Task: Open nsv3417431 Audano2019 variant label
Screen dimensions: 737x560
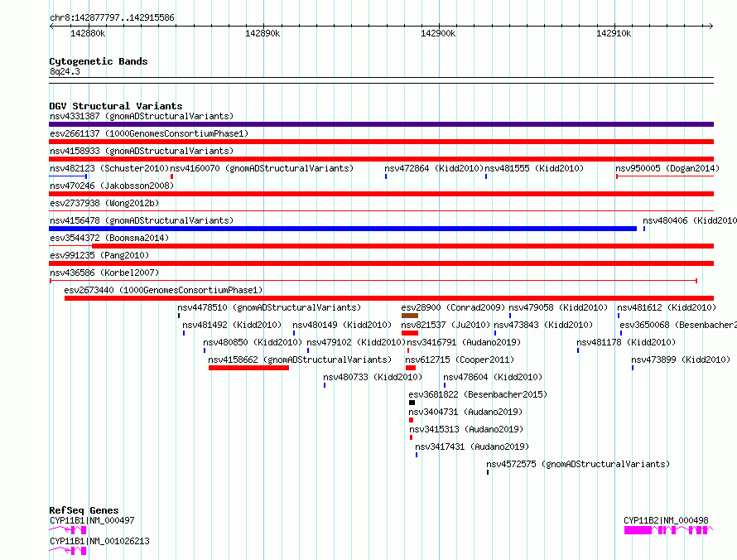Action: pos(472,447)
